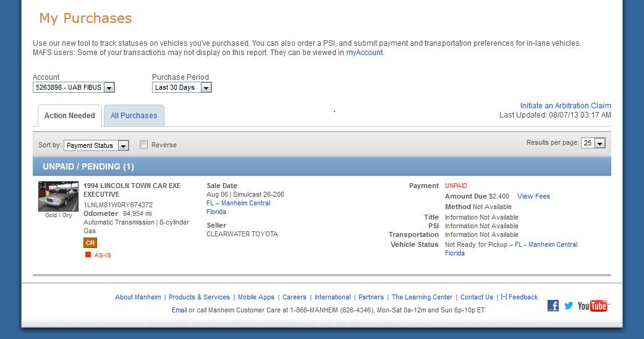The width and height of the screenshot is (644, 339).
Task: Switch to the All Purchases tab
Action: coord(134,116)
